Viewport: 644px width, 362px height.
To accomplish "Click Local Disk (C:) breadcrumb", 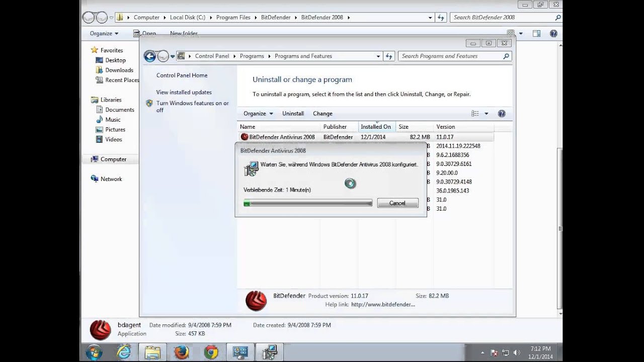I will (187, 18).
